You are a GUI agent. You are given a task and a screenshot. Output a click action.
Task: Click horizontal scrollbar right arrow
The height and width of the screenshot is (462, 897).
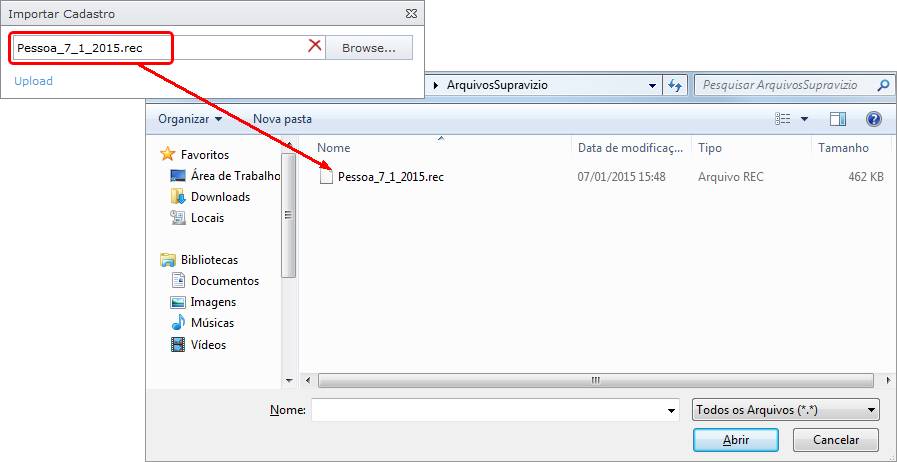coord(888,380)
